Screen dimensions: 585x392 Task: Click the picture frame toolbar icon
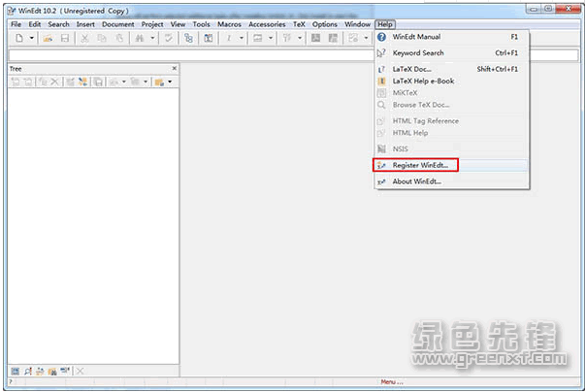click(257, 38)
